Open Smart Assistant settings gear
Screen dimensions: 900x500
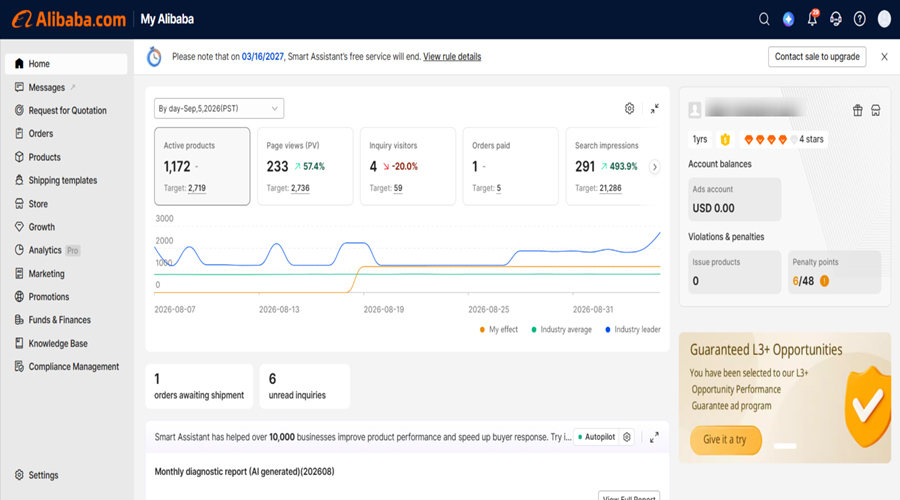(627, 437)
